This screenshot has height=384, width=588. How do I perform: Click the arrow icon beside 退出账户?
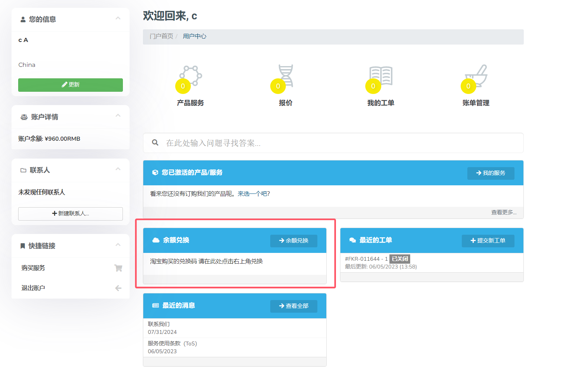tap(118, 288)
